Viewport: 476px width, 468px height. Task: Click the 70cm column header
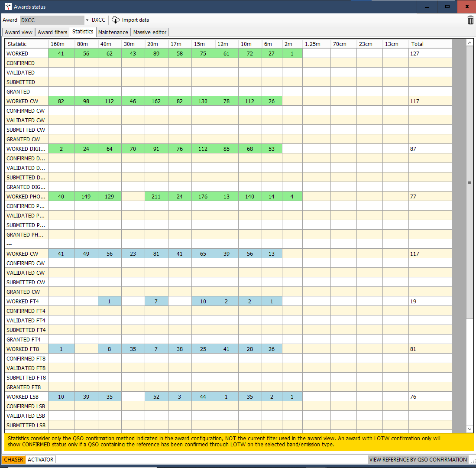[x=343, y=44]
